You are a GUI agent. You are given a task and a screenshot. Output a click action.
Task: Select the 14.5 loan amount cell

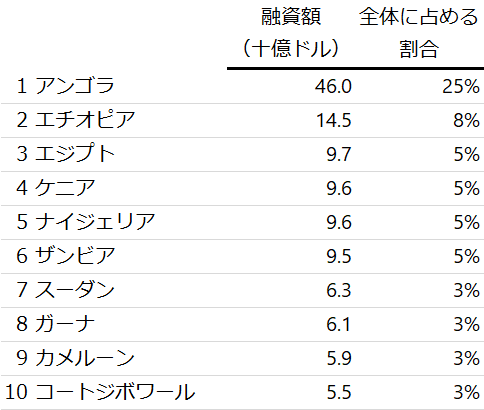point(334,120)
